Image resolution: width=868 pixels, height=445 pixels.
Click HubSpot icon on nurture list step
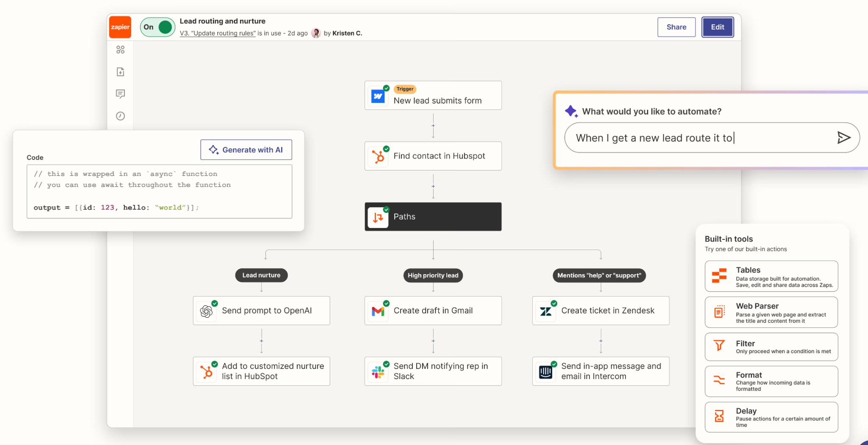coord(206,372)
